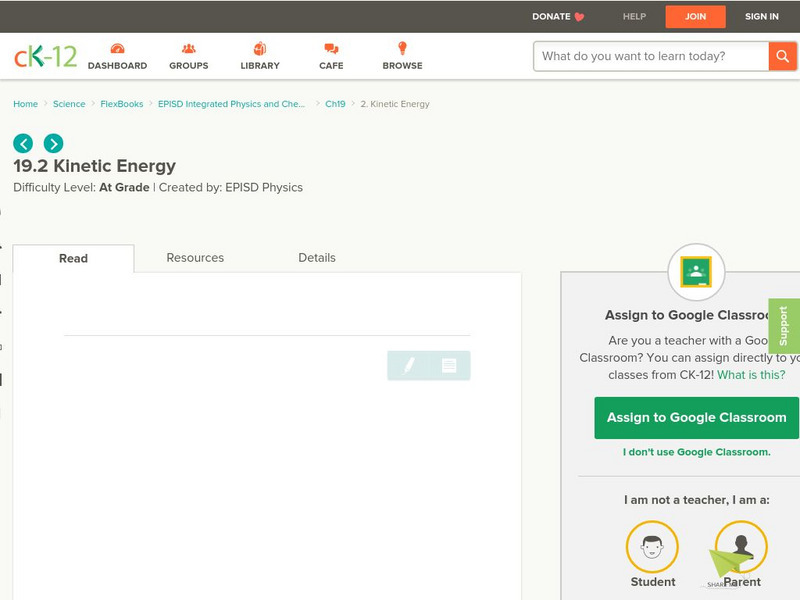Go to previous lesson arrow

click(23, 143)
